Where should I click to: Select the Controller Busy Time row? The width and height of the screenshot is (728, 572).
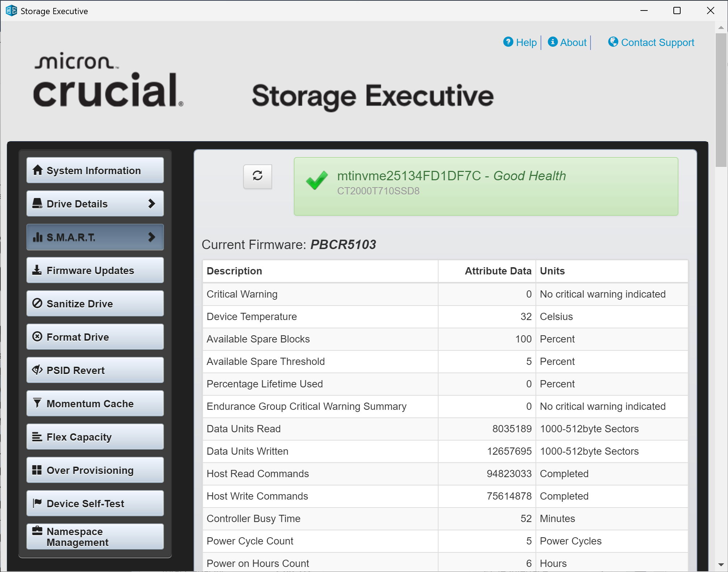[x=445, y=518]
